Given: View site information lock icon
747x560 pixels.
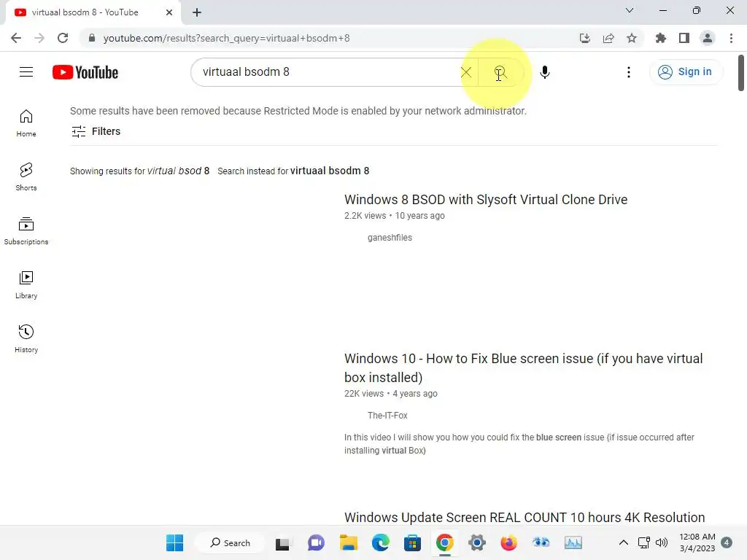Looking at the screenshot, I should [92, 38].
